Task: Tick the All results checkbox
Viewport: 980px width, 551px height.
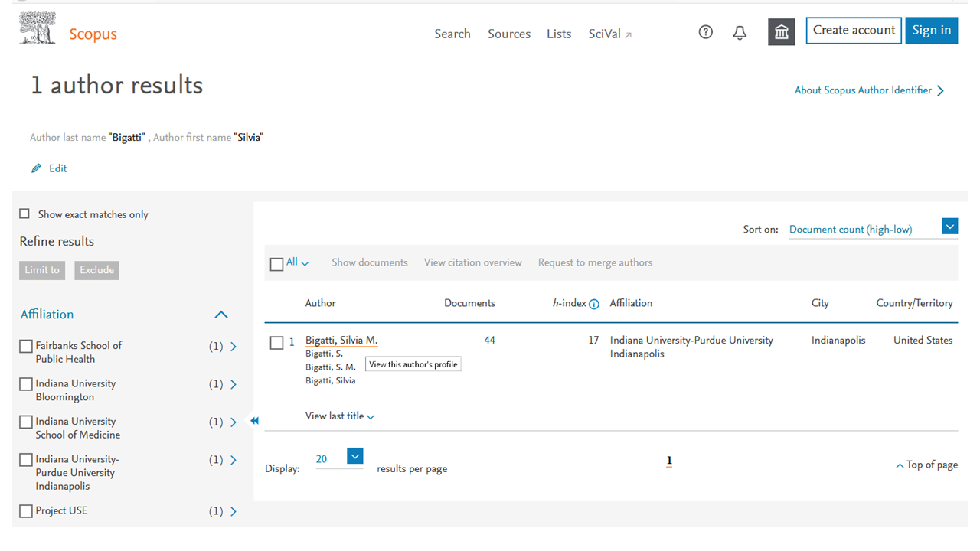Action: pos(277,264)
